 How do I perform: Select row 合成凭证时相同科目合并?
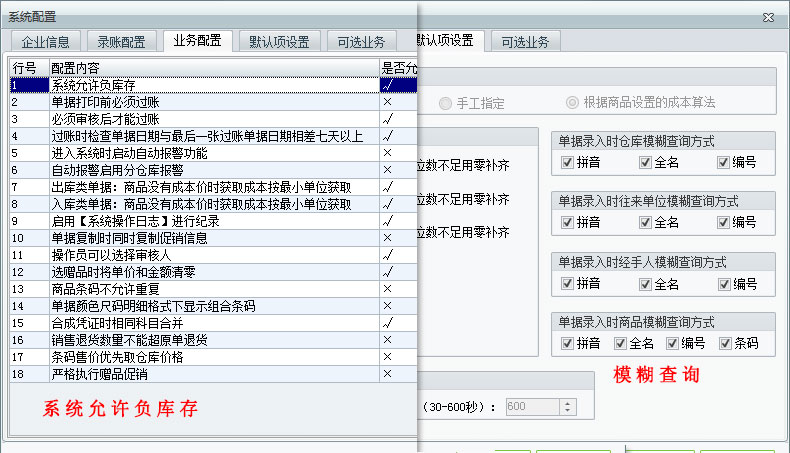(214, 323)
